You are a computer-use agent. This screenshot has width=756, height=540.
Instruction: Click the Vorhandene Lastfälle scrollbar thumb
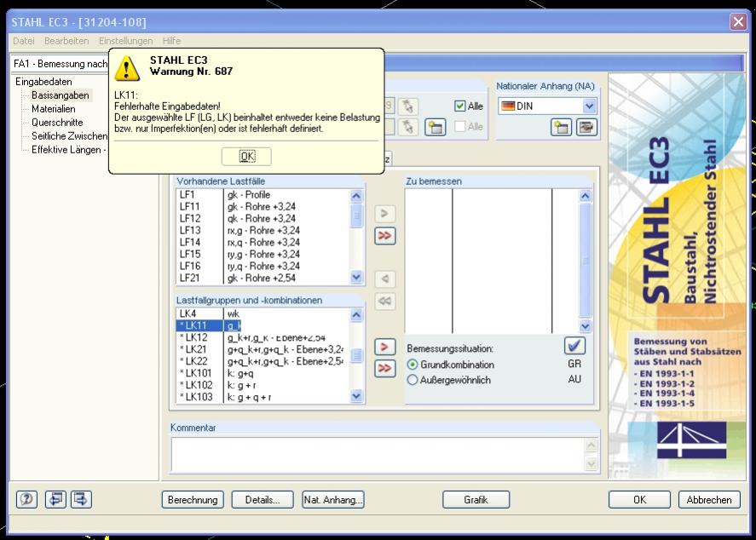[356, 215]
